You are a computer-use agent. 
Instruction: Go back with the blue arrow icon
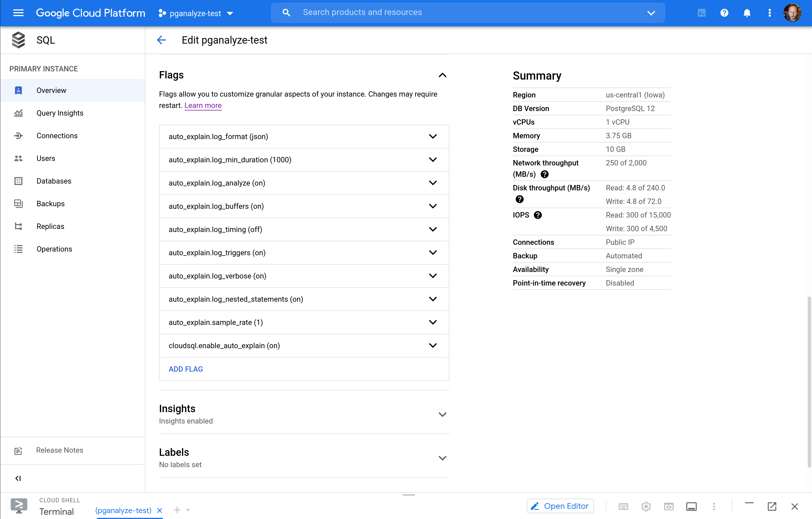click(x=162, y=40)
